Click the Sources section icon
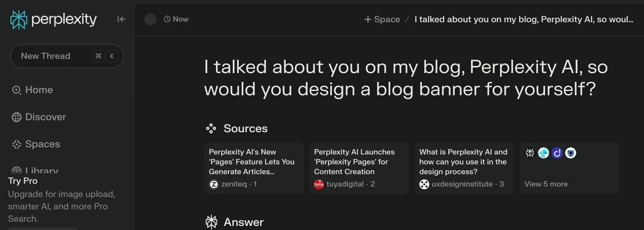Image resolution: width=644 pixels, height=230 pixels. [211, 128]
